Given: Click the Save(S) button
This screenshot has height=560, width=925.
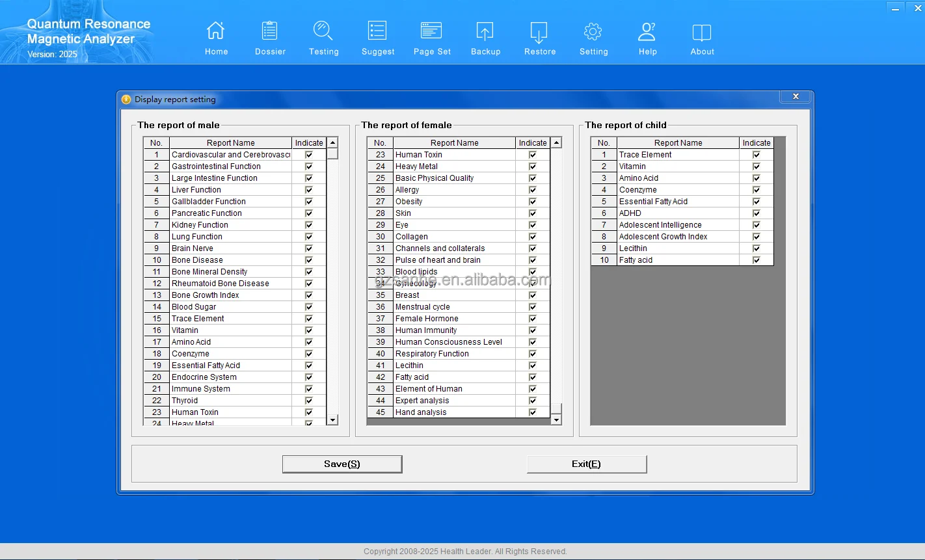Looking at the screenshot, I should pyautogui.click(x=342, y=464).
